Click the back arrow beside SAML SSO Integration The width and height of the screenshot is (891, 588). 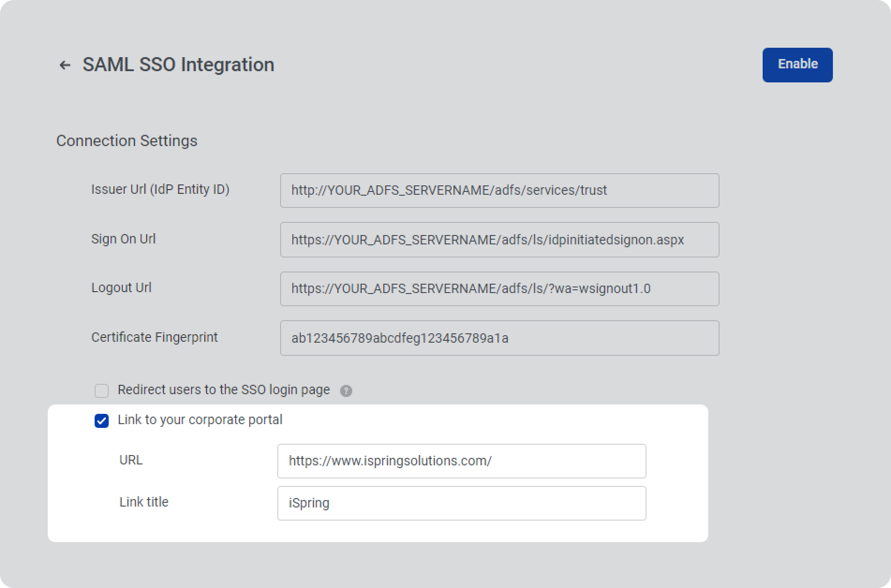click(x=65, y=65)
